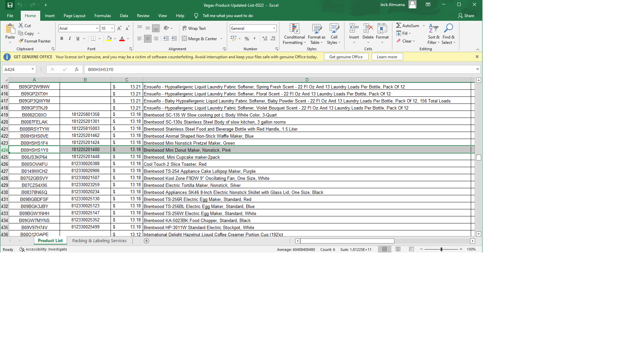Viewport: 644px width, 349px height.
Task: Toggle Align Left
Action: (x=140, y=39)
